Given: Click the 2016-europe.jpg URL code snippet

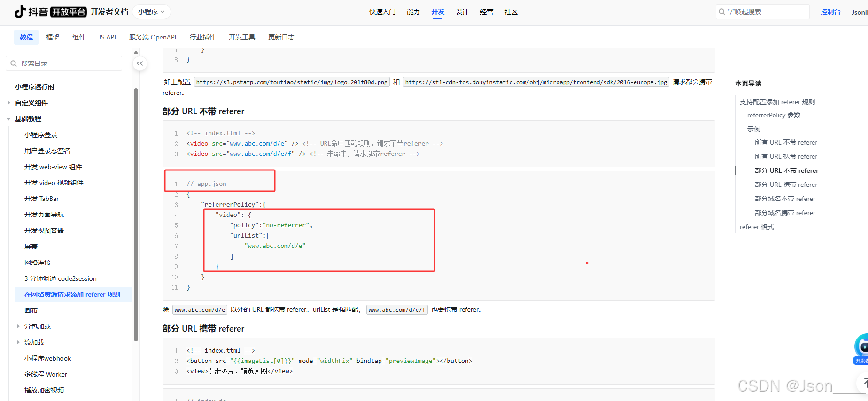Looking at the screenshot, I should pyautogui.click(x=536, y=82).
